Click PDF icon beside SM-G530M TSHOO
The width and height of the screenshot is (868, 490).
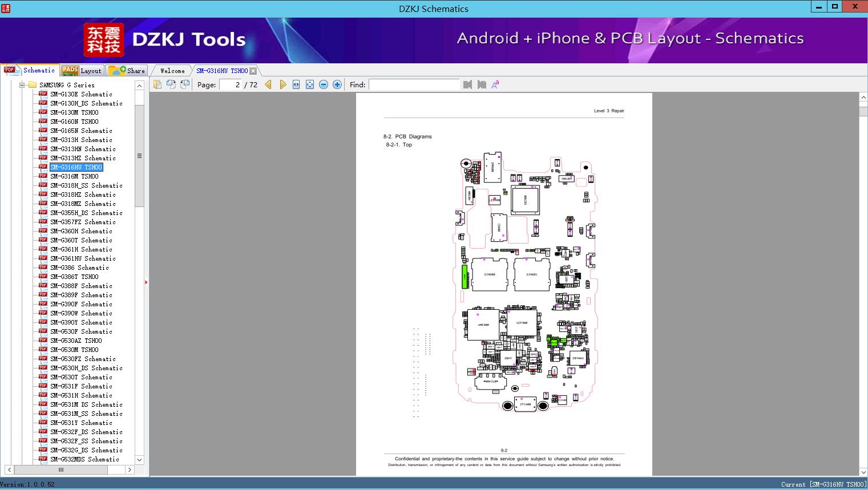click(x=43, y=349)
